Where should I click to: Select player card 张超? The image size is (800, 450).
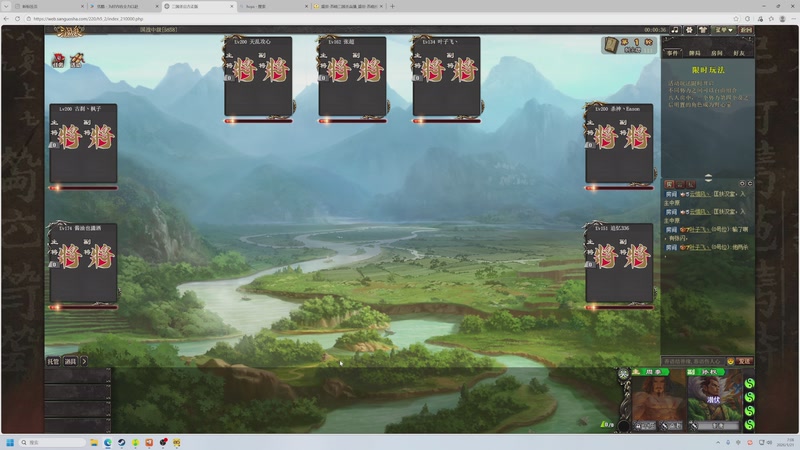tap(352, 77)
